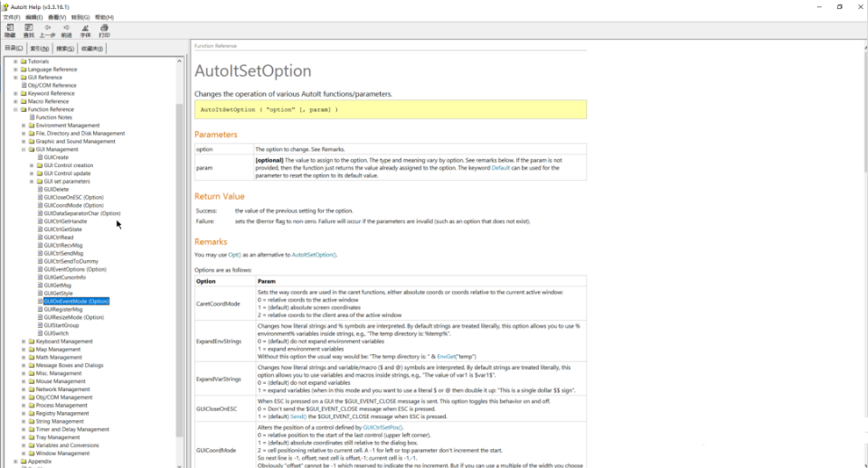The image size is (868, 468).
Task: Expand the Environment Management node
Action: coord(24,126)
